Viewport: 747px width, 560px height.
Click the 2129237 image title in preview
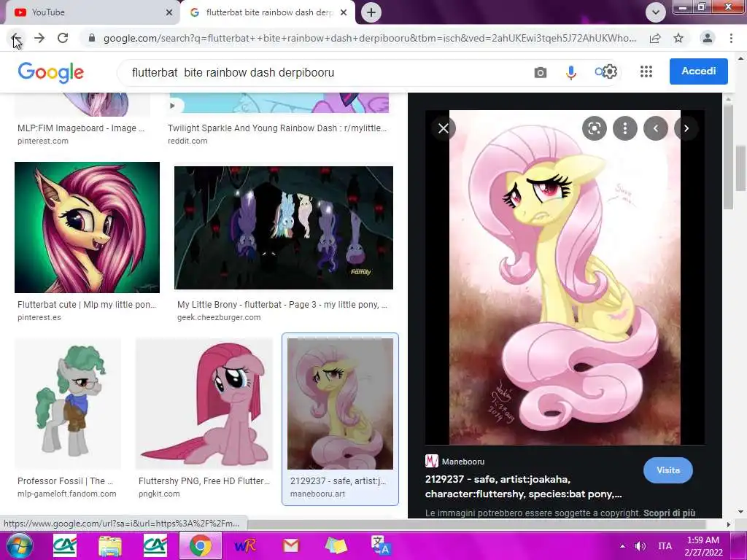pos(523,486)
